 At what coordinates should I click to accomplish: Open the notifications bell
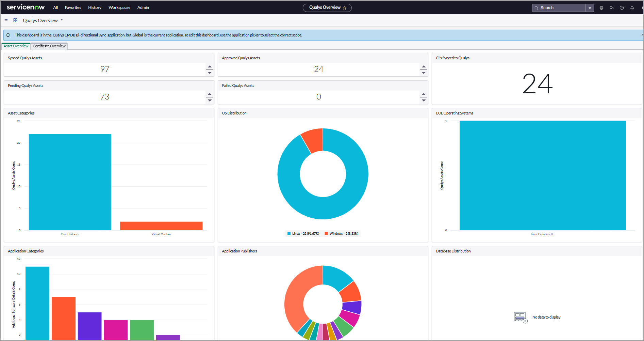pyautogui.click(x=632, y=8)
